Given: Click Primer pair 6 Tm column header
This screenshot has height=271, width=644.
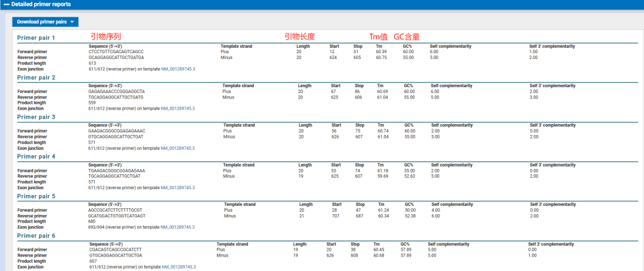Looking at the screenshot, I should coord(376,244).
